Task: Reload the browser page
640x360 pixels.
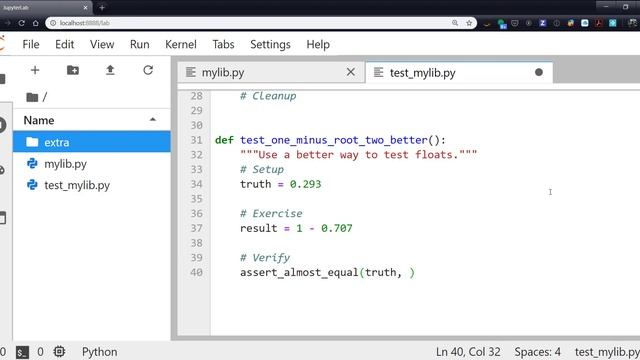Action: [22, 23]
